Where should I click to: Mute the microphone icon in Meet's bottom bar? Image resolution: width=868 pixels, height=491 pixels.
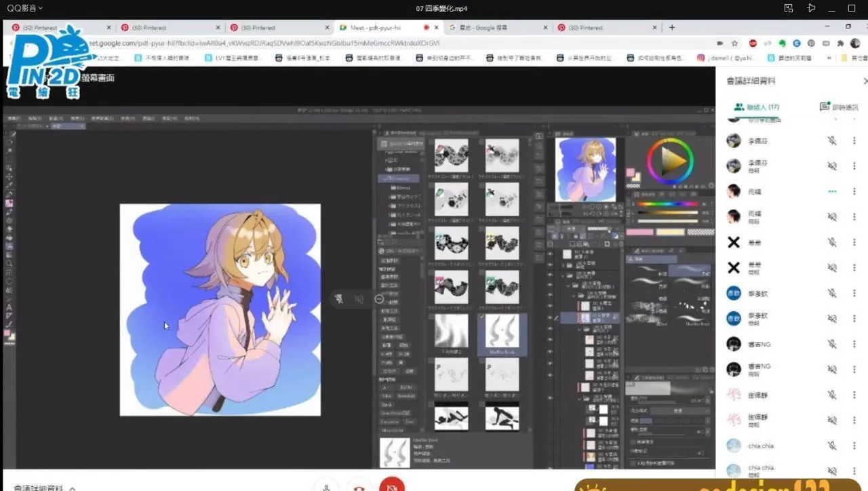coord(326,486)
